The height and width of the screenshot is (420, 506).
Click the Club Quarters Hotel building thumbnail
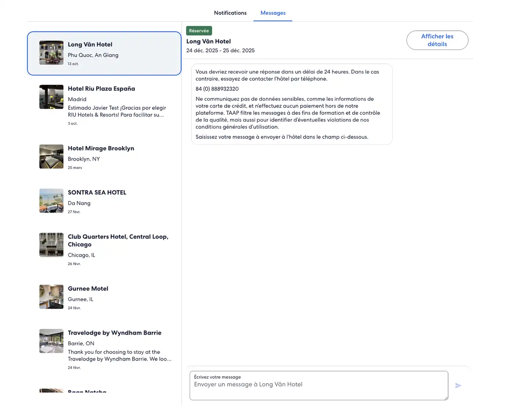pyautogui.click(x=51, y=245)
